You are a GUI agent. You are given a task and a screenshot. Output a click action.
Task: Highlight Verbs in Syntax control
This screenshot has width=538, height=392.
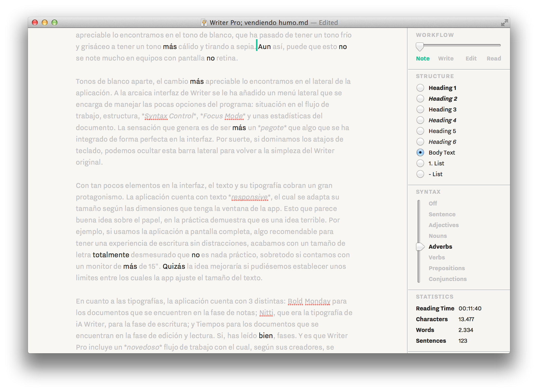tap(436, 257)
